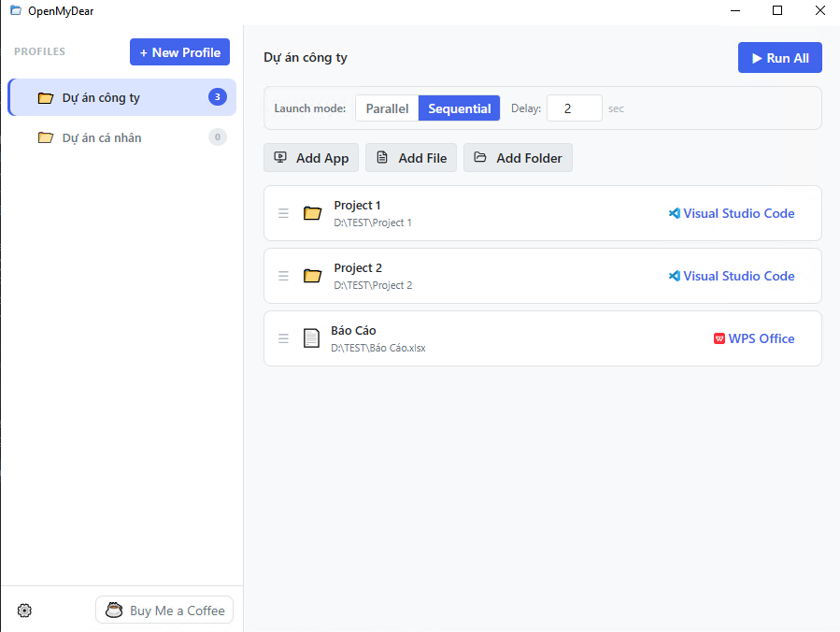Focus the Delay seconds input field
840x632 pixels.
coord(575,108)
